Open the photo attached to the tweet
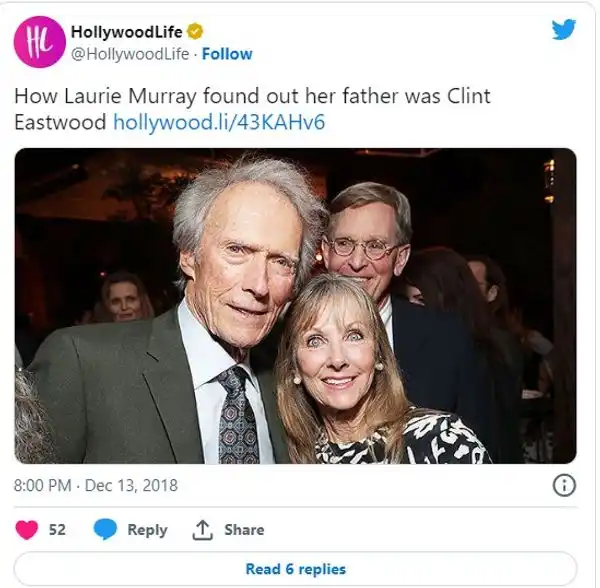The width and height of the screenshot is (600, 588). tap(296, 306)
